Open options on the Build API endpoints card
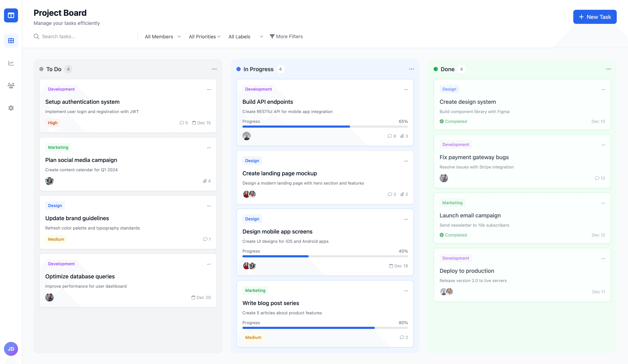Screen dimensions: 628x364 [406, 90]
